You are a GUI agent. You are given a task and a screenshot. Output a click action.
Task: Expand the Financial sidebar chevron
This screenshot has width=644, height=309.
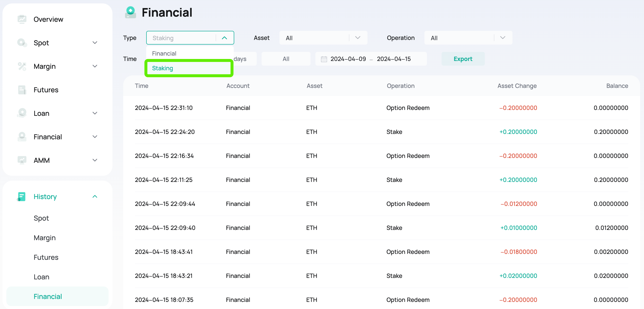[95, 137]
